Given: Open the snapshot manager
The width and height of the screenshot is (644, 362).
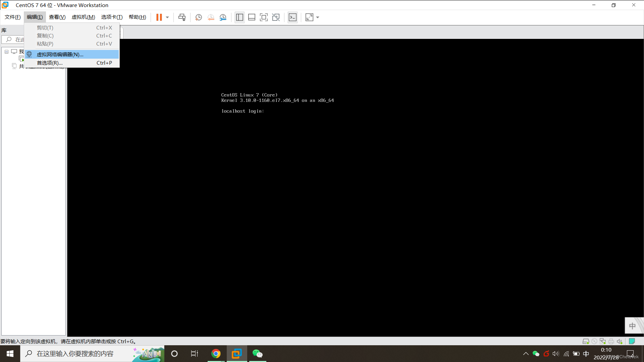Looking at the screenshot, I should click(x=223, y=17).
